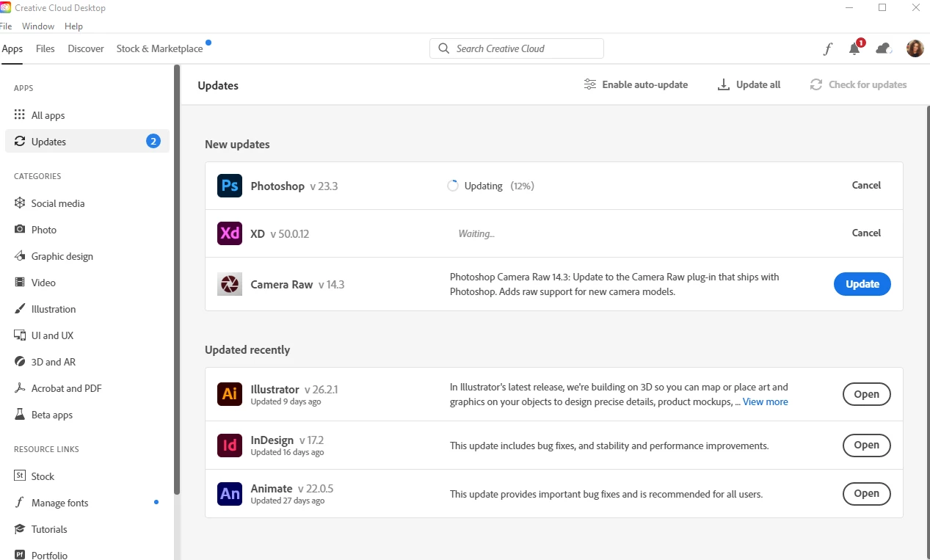The image size is (930, 560).
Task: Open the Illustration category
Action: 87,309
